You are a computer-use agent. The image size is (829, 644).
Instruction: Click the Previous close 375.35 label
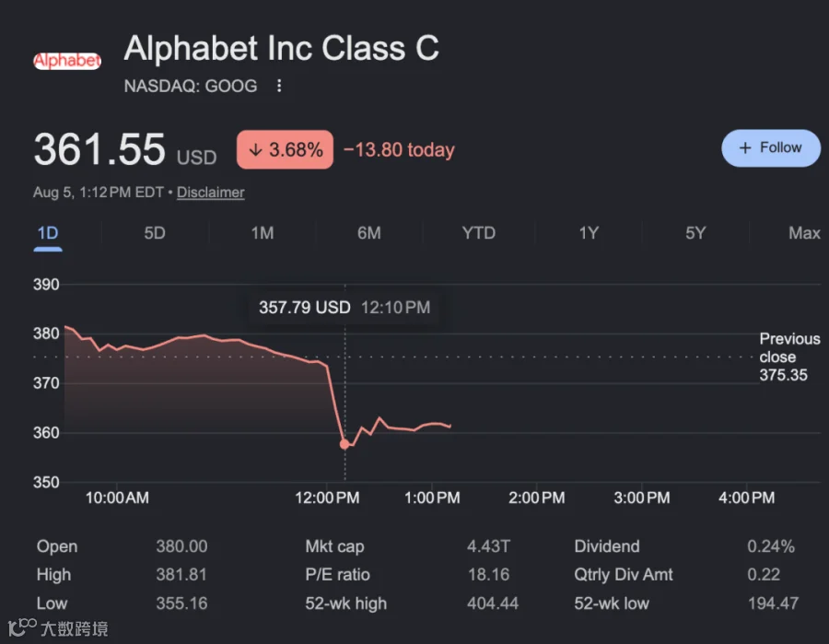pos(789,357)
